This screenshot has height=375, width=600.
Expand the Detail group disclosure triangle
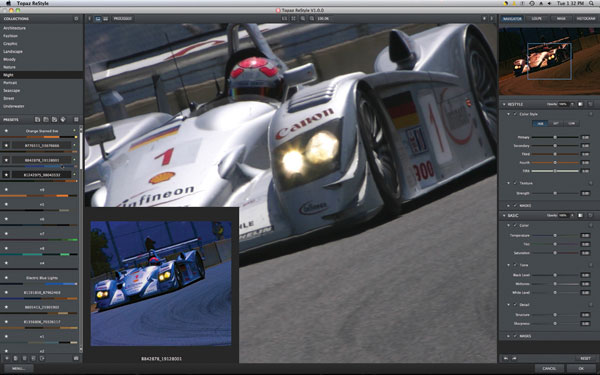tap(509, 305)
